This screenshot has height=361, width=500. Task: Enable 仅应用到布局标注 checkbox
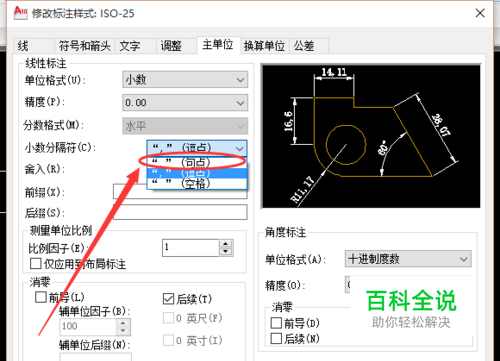36,264
